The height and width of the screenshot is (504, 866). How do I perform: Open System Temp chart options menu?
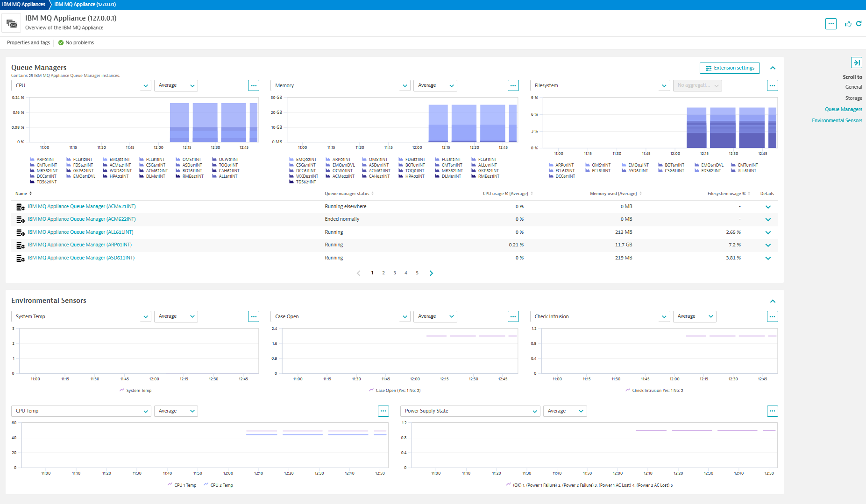(x=254, y=316)
